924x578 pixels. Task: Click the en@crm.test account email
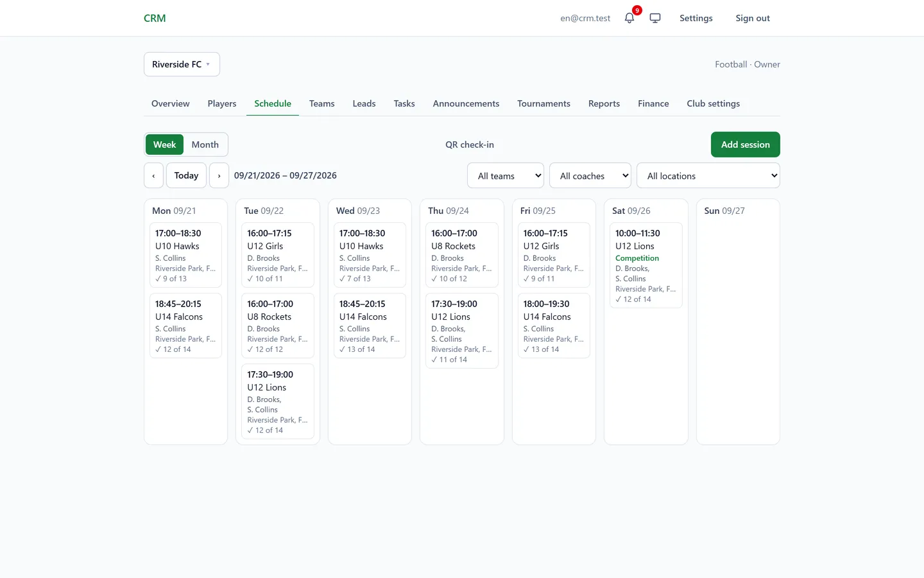click(585, 18)
